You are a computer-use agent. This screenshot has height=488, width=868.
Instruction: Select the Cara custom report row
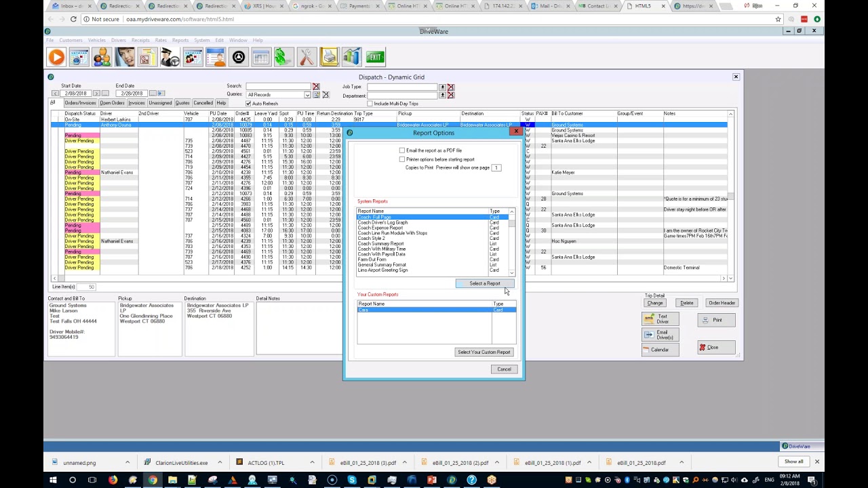(437, 310)
